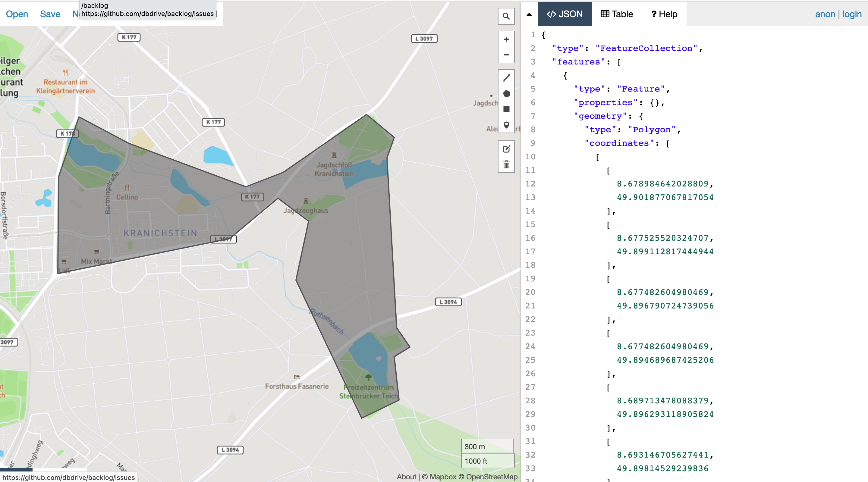This screenshot has height=482, width=868.
Task: Open the OpenStreetMap attribution link
Action: pyautogui.click(x=488, y=477)
